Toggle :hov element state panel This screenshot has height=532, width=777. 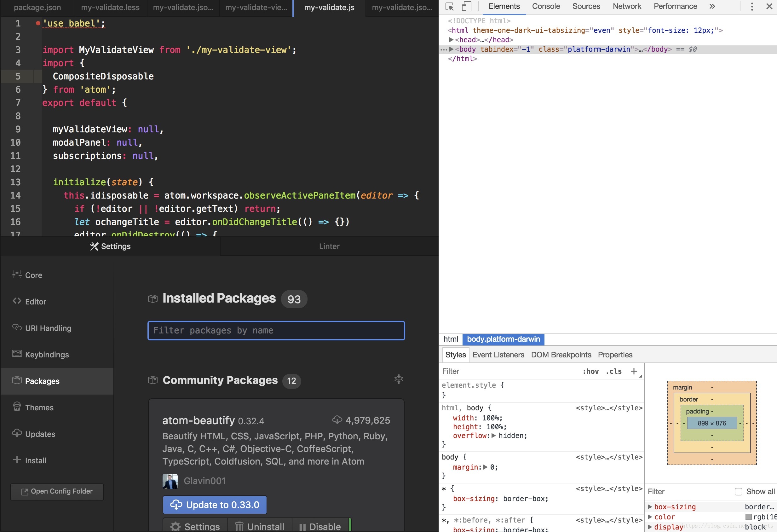pyautogui.click(x=591, y=371)
